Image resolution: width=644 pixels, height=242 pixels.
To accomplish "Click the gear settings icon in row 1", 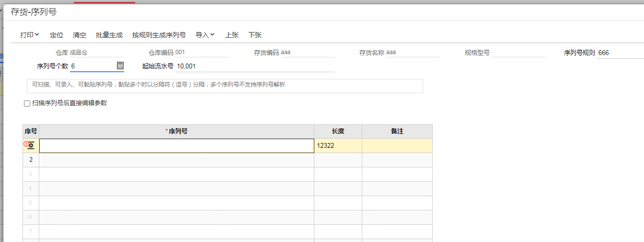I will 31,145.
